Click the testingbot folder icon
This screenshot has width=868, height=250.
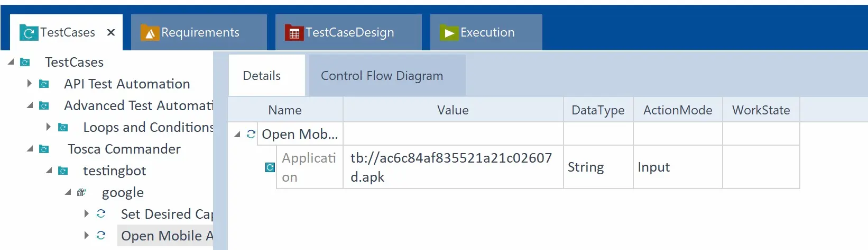pyautogui.click(x=63, y=171)
